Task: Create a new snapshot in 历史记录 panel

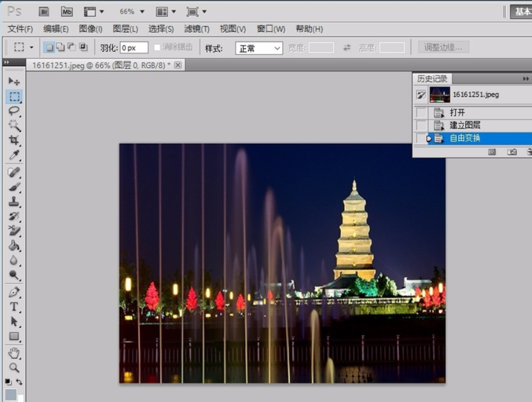Action: [x=512, y=152]
